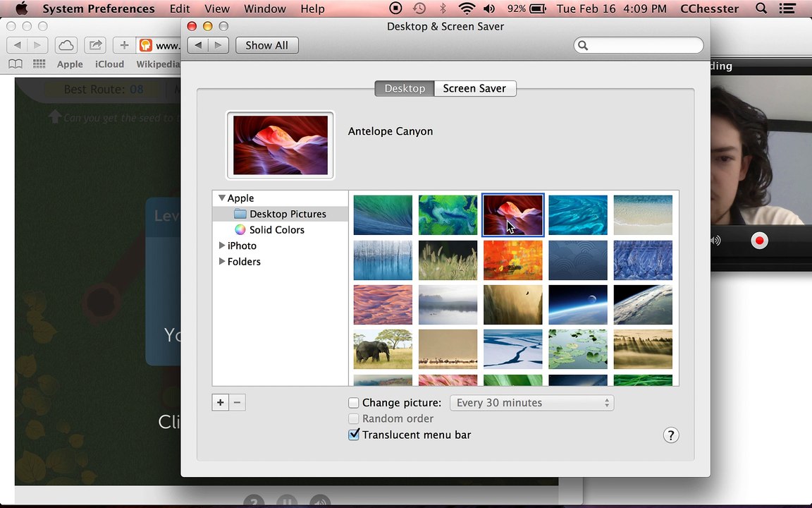Select the blue wave pattern wallpaper thumbnail
The height and width of the screenshot is (508, 812).
[578, 260]
